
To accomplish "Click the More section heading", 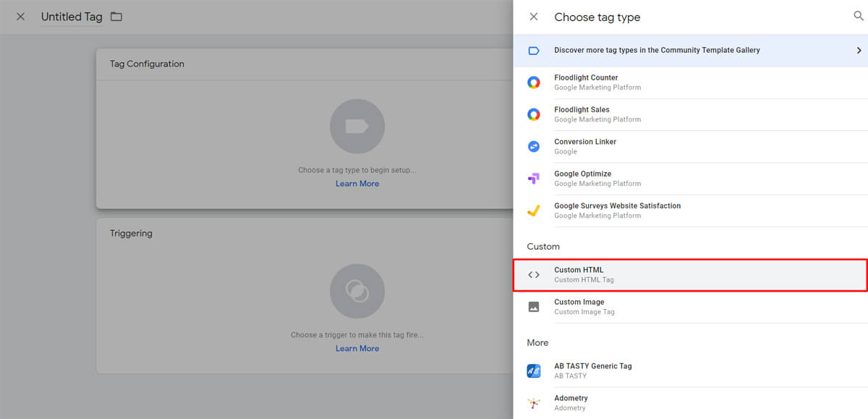I will pyautogui.click(x=537, y=342).
